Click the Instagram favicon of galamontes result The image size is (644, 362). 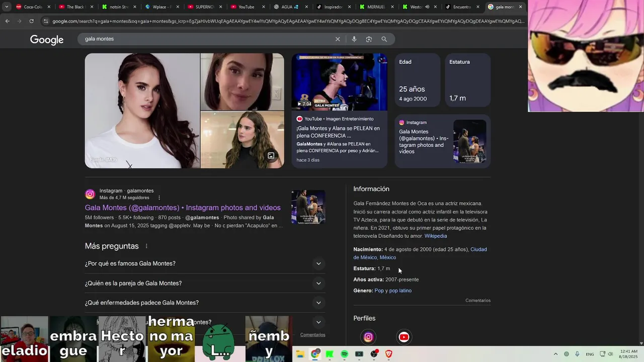pyautogui.click(x=90, y=194)
